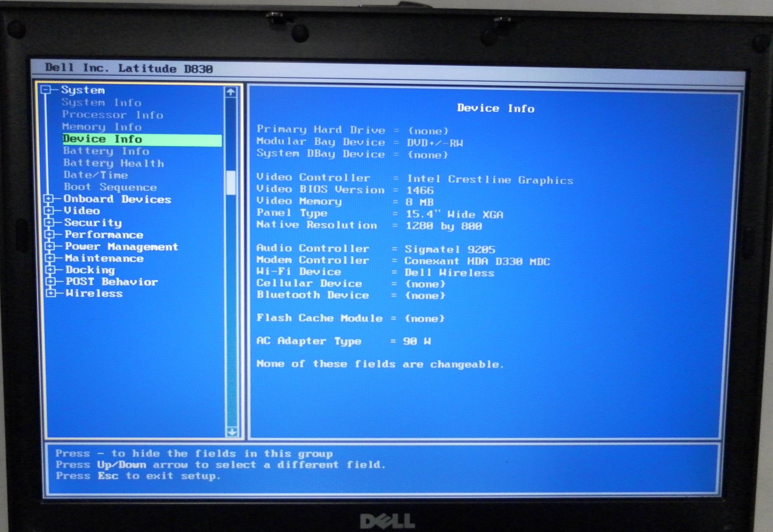The height and width of the screenshot is (532, 773).
Task: Click the Device Info heading
Action: point(496,108)
